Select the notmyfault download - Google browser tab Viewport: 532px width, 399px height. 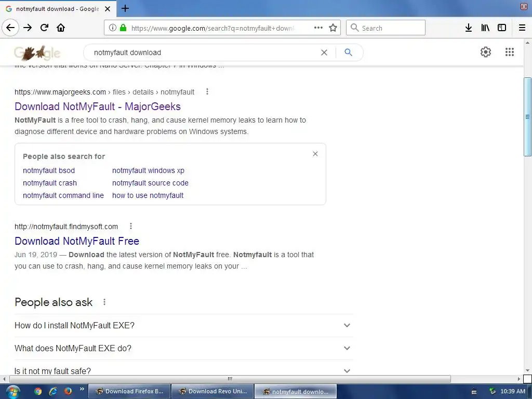pyautogui.click(x=58, y=9)
